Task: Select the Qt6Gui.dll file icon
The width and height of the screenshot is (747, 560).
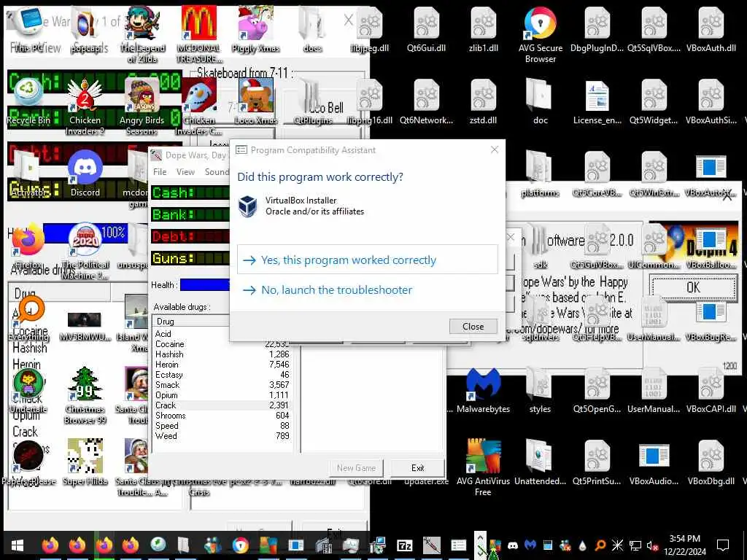Action: [x=426, y=29]
